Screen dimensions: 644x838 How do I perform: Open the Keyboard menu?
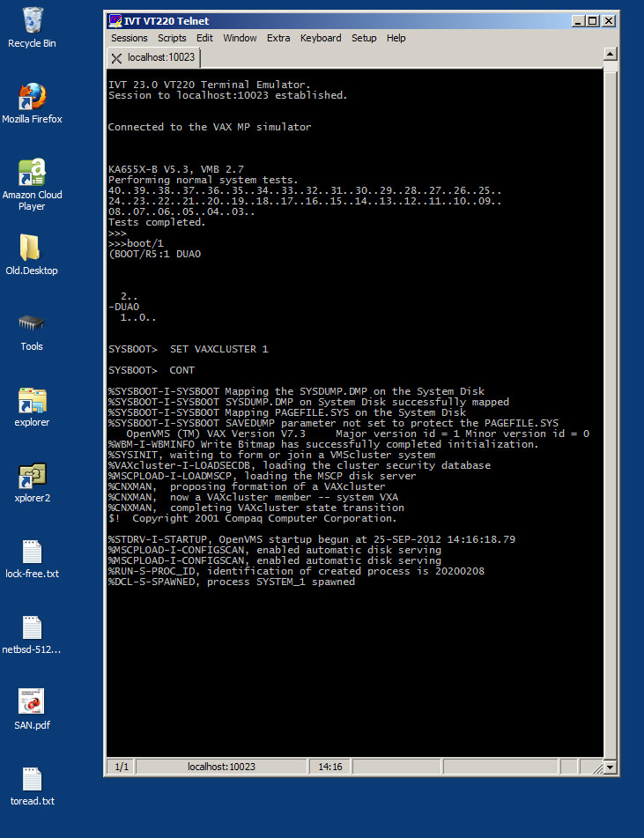pos(321,38)
